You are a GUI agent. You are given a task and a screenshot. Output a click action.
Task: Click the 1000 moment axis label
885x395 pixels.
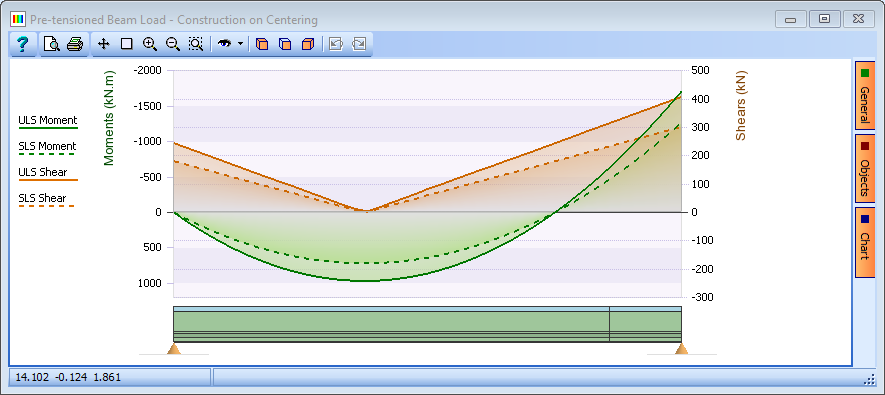click(x=150, y=283)
